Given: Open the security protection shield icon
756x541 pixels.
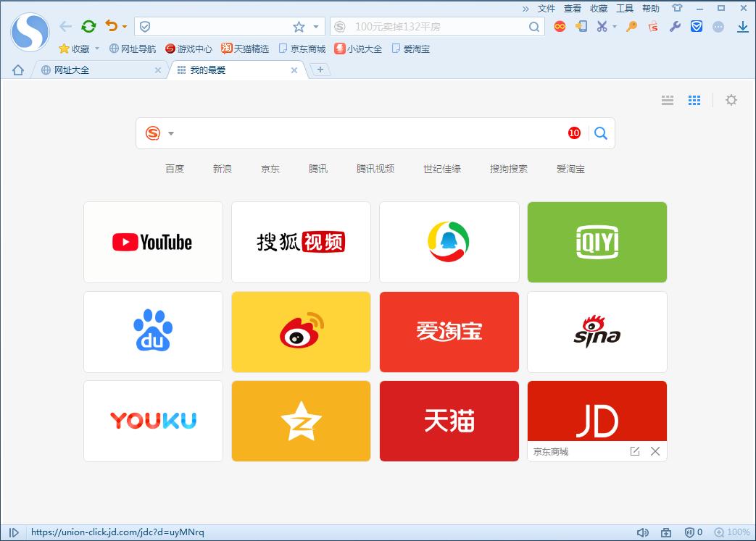Looking at the screenshot, I should tap(697, 25).
